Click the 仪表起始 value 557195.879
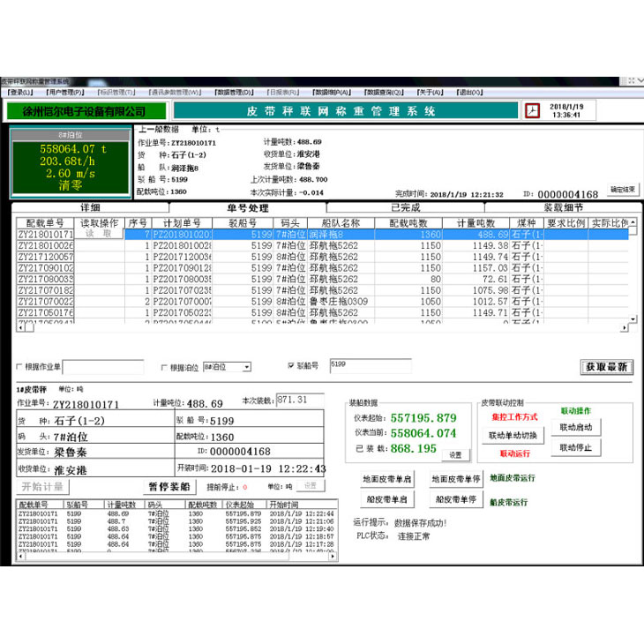The width and height of the screenshot is (644, 644). pos(423,418)
